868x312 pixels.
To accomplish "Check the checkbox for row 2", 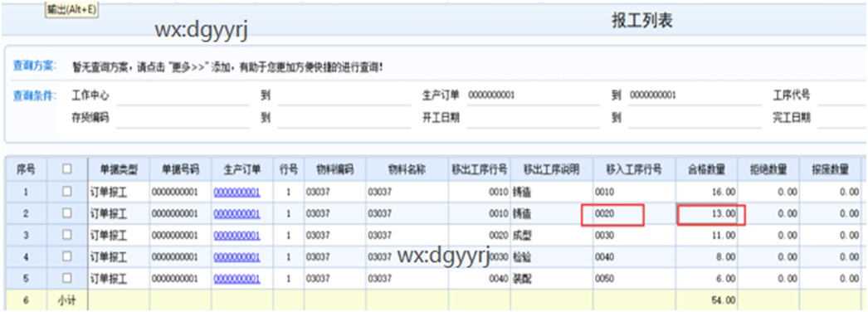I will pos(67,213).
